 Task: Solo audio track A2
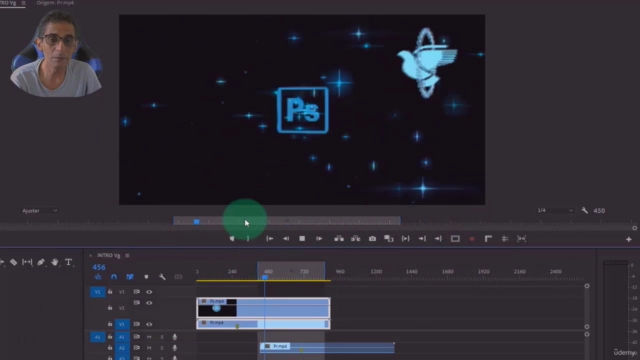coord(162,348)
